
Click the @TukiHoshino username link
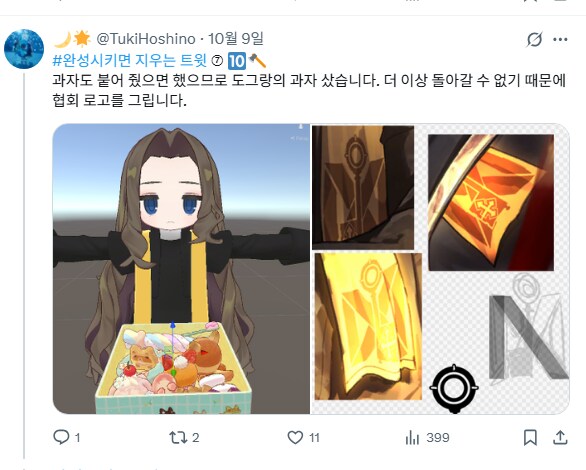click(146, 39)
